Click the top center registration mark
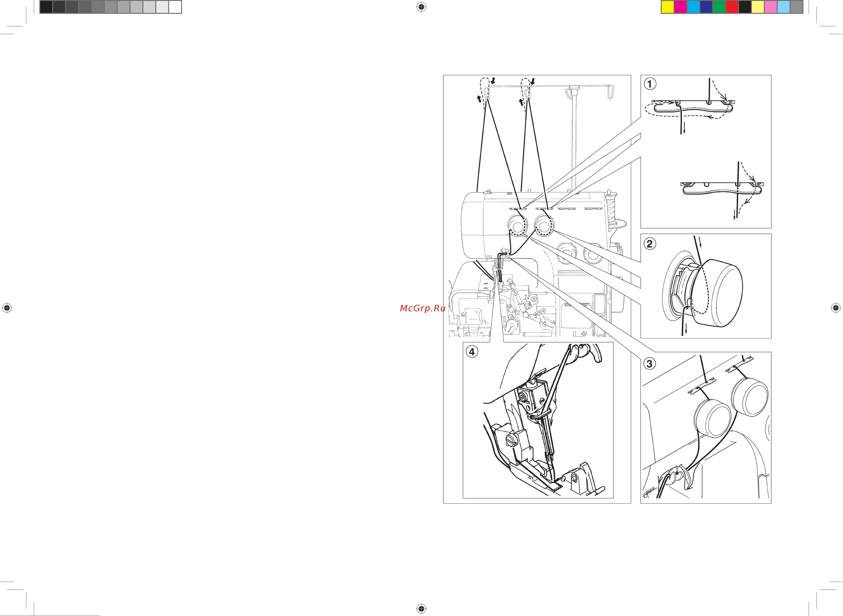This screenshot has height=616, width=843. point(421,7)
